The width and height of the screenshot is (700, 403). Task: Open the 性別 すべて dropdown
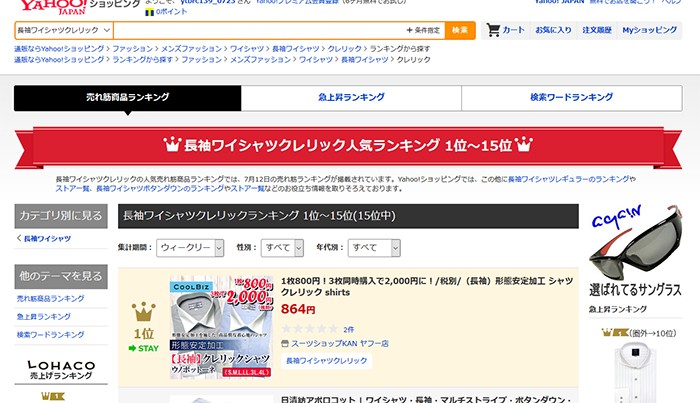[282, 248]
